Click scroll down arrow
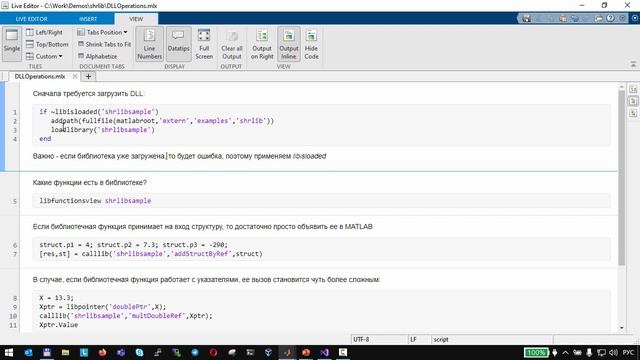 (622, 328)
